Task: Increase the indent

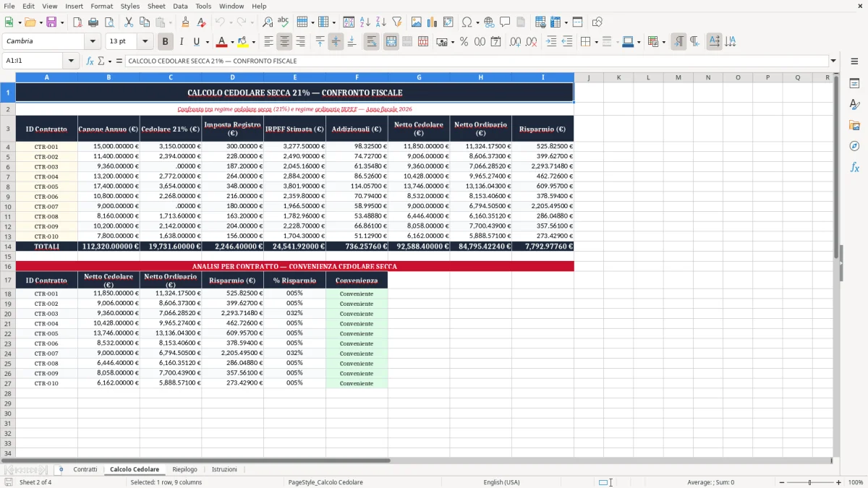Action: click(x=551, y=42)
